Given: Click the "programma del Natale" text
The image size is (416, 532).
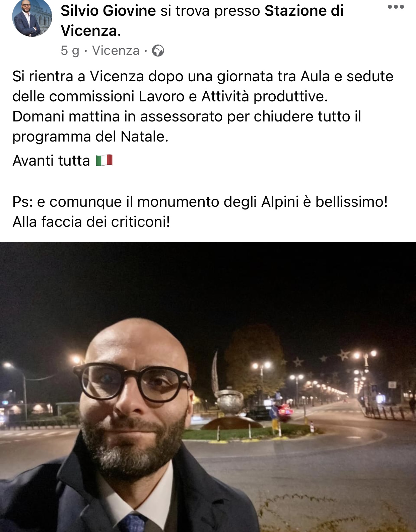Looking at the screenshot, I should tap(90, 137).
